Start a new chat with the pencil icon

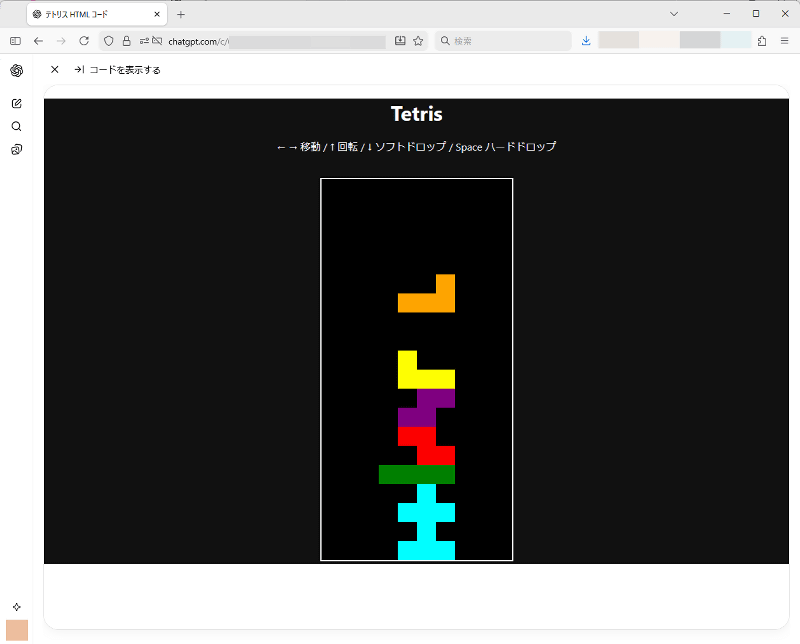pos(16,104)
